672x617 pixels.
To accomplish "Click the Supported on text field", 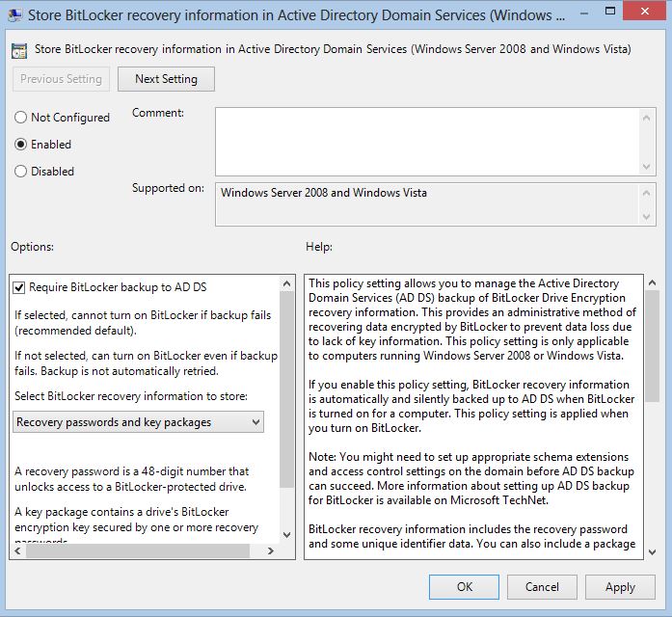I will point(427,204).
